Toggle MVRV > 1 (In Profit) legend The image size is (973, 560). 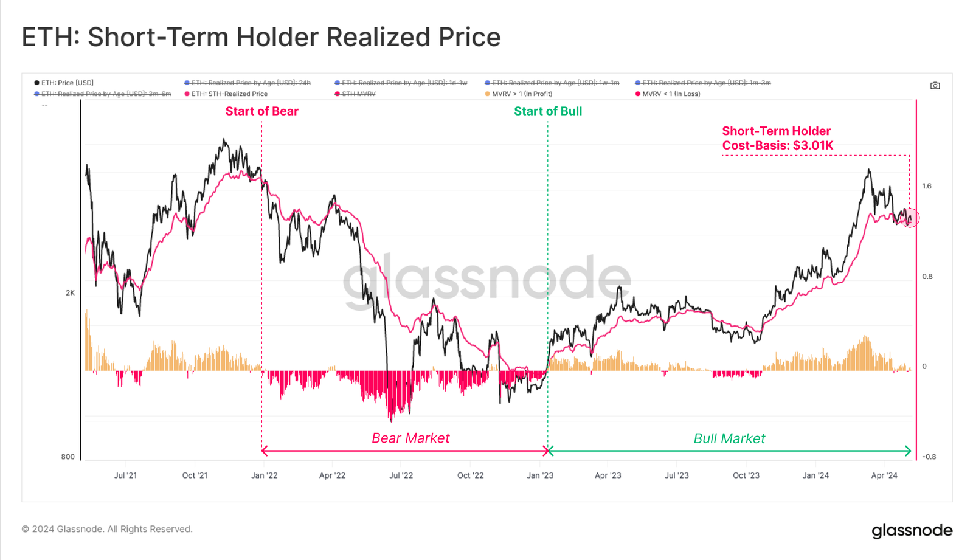[x=519, y=94]
